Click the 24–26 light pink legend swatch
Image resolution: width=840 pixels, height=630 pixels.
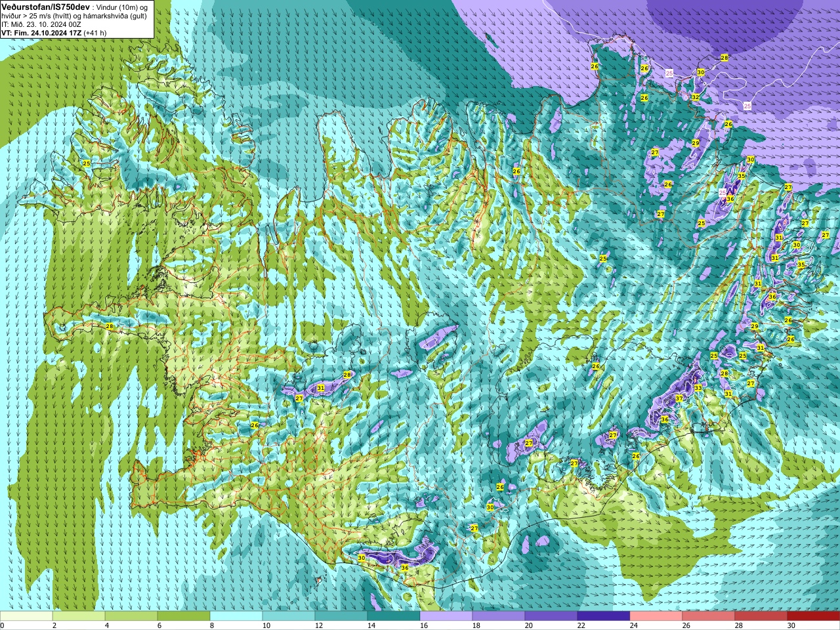click(x=656, y=616)
